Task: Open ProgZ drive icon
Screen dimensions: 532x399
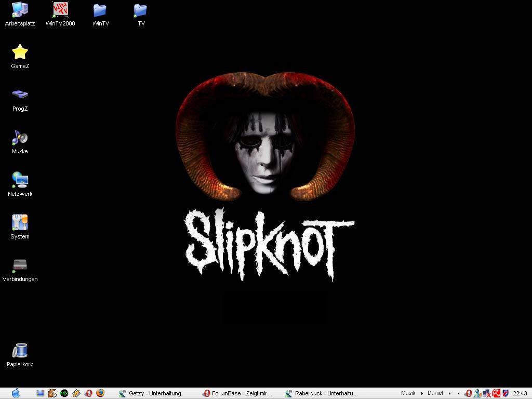Action: pyautogui.click(x=20, y=99)
